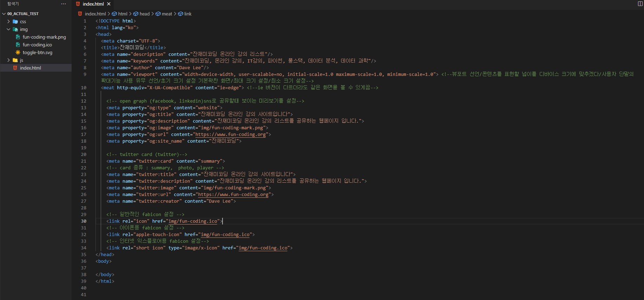Viewport: 644px width, 300px height.
Task: Expand the css folder chevron
Action: (8, 21)
